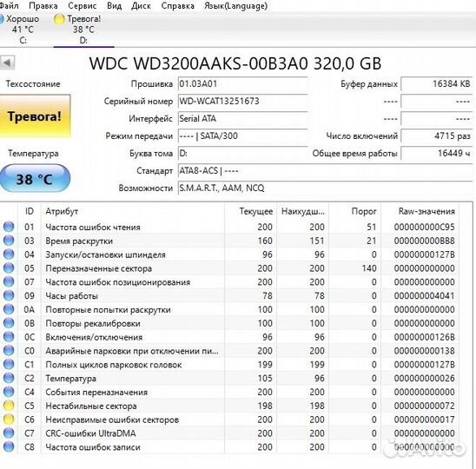This screenshot has height=469, width=476.
Task: Click status icon for События переназначения
Action: point(9,392)
